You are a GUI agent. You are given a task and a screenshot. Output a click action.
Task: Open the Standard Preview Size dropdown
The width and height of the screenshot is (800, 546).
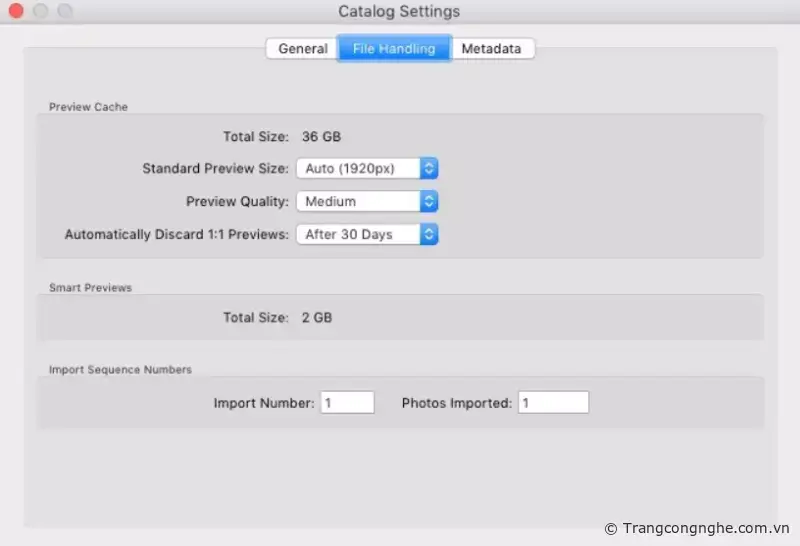[367, 169]
